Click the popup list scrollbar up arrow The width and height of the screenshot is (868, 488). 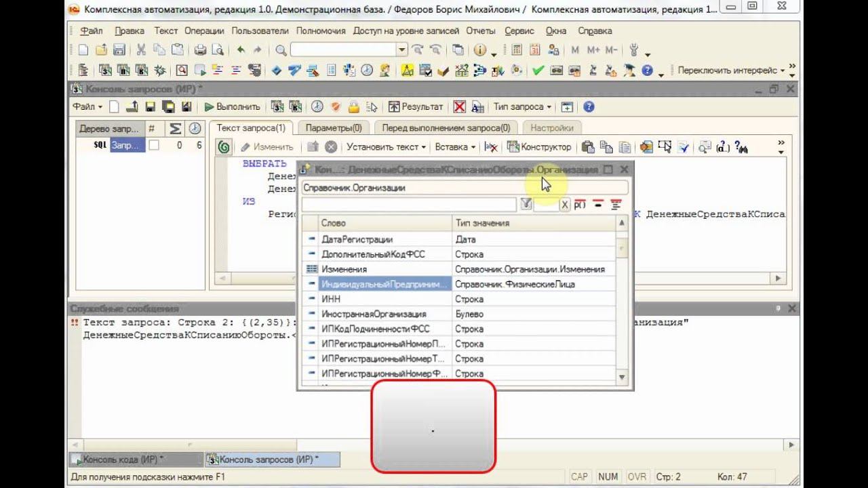click(x=623, y=223)
